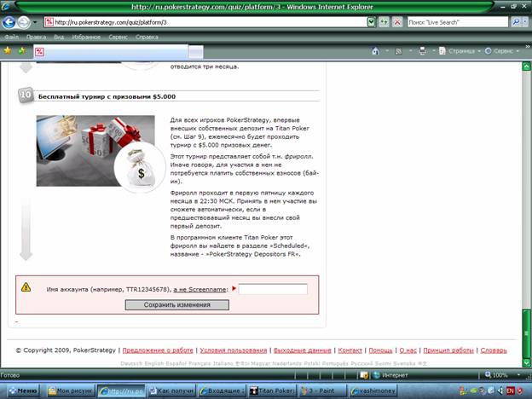Click the 'а не Screenname' link
Screen dimensions: 532x399
pos(199,289)
